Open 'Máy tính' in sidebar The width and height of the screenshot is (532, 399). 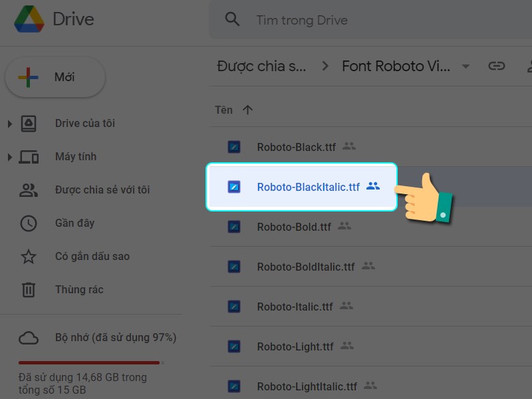coord(76,156)
